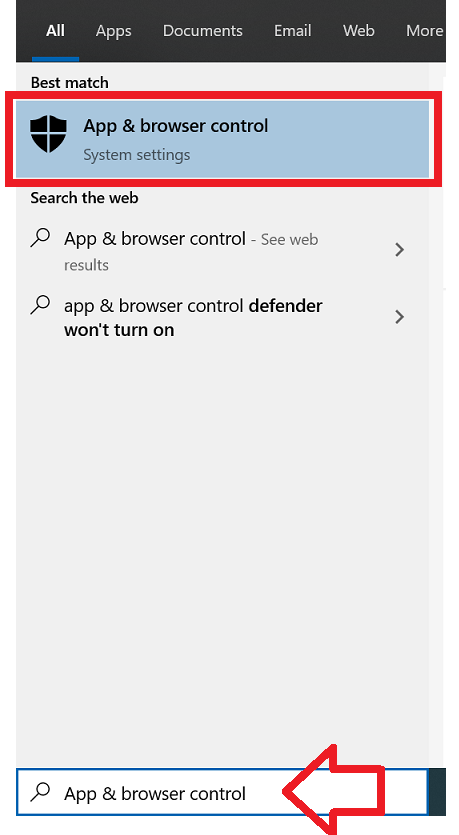Switch to the Email tab
Viewport: 459px width, 835px height.
coord(293,31)
